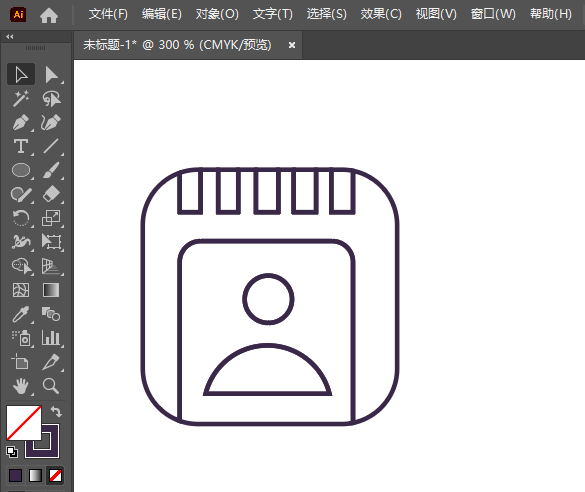Activate the Zoom tool

point(51,386)
